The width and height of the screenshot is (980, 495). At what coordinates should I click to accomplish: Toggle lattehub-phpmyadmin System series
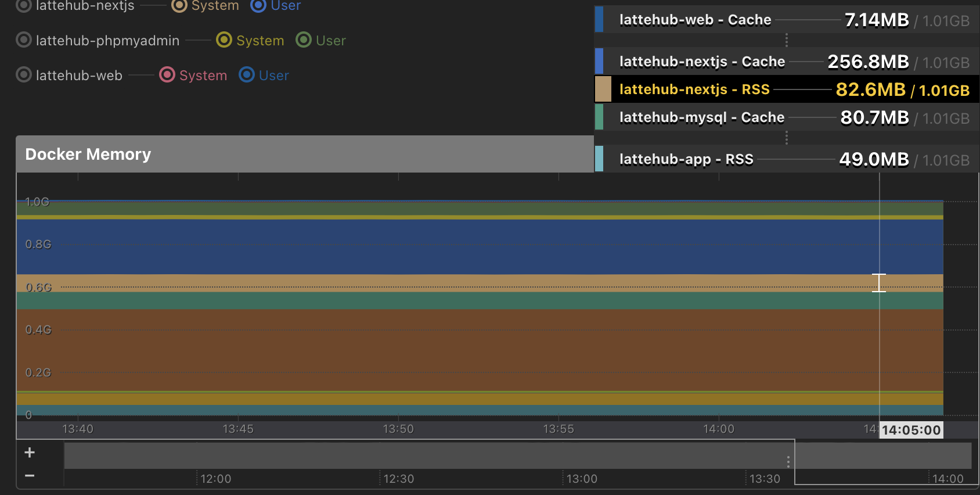click(250, 41)
